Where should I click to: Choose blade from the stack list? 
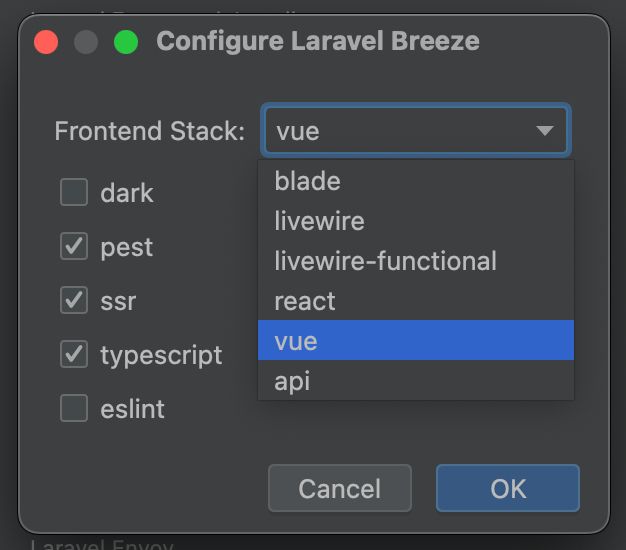(x=416, y=180)
